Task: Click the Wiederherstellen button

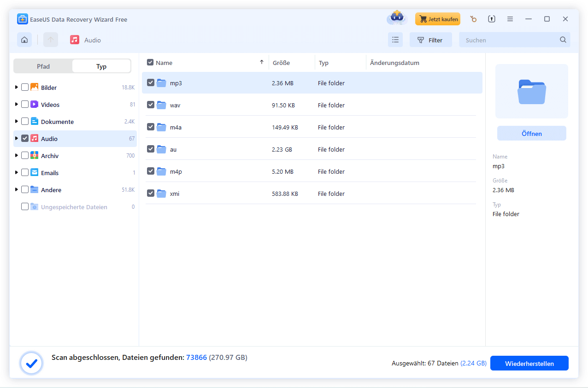Action: point(529,363)
